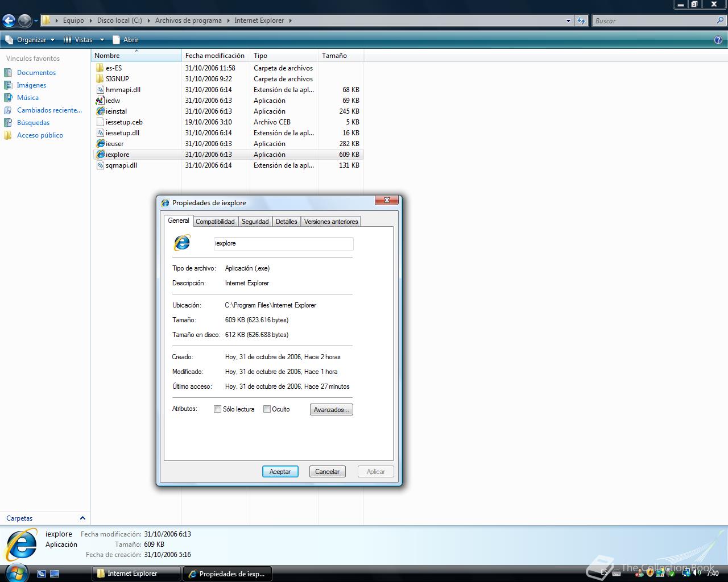Image resolution: width=728 pixels, height=582 pixels.
Task: Click Archivos de programa breadcrumb
Action: click(x=188, y=20)
